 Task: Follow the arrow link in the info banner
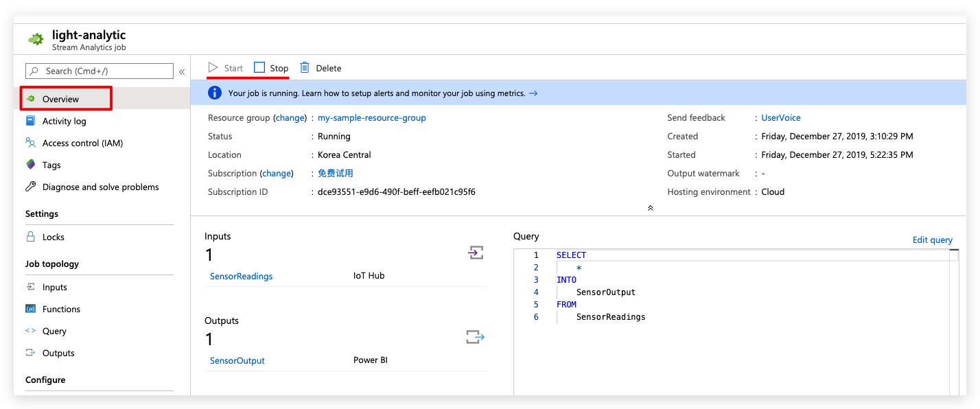533,93
